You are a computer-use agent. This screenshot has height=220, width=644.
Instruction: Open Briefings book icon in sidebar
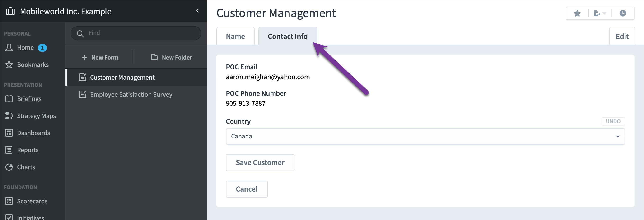pos(9,99)
